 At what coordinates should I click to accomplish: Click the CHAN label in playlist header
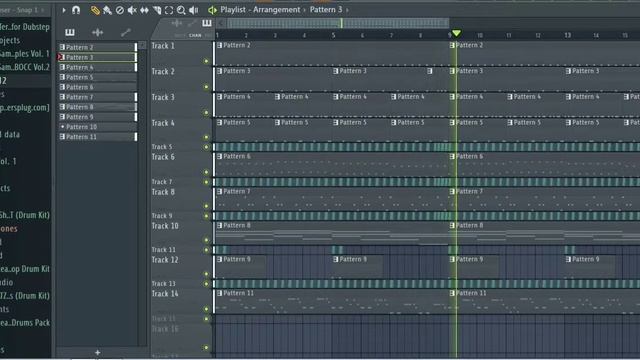(195, 36)
